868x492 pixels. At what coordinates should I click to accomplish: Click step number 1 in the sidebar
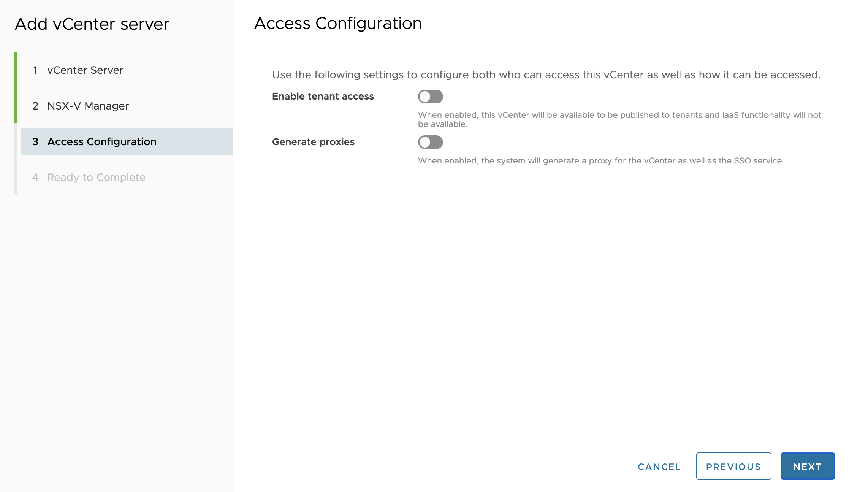point(35,70)
